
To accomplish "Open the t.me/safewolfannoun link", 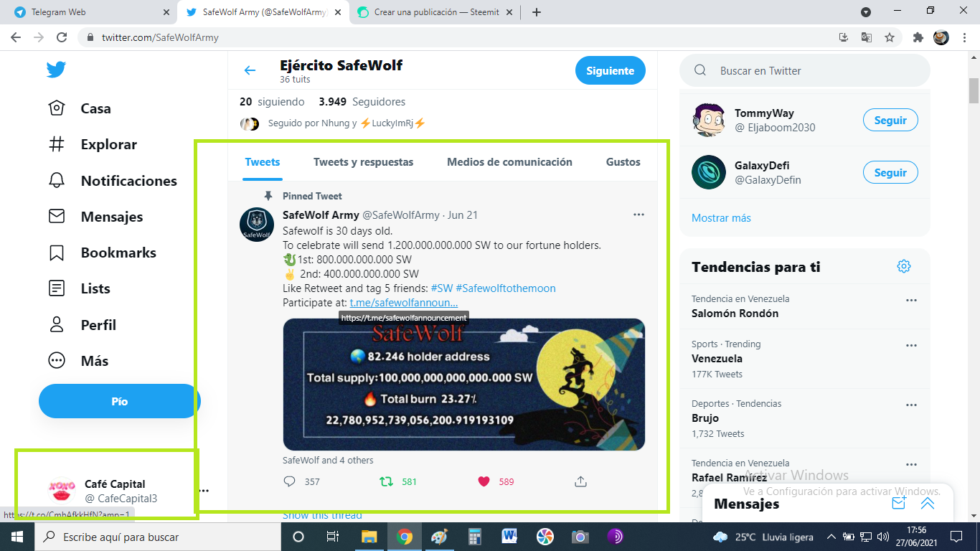I will [404, 303].
